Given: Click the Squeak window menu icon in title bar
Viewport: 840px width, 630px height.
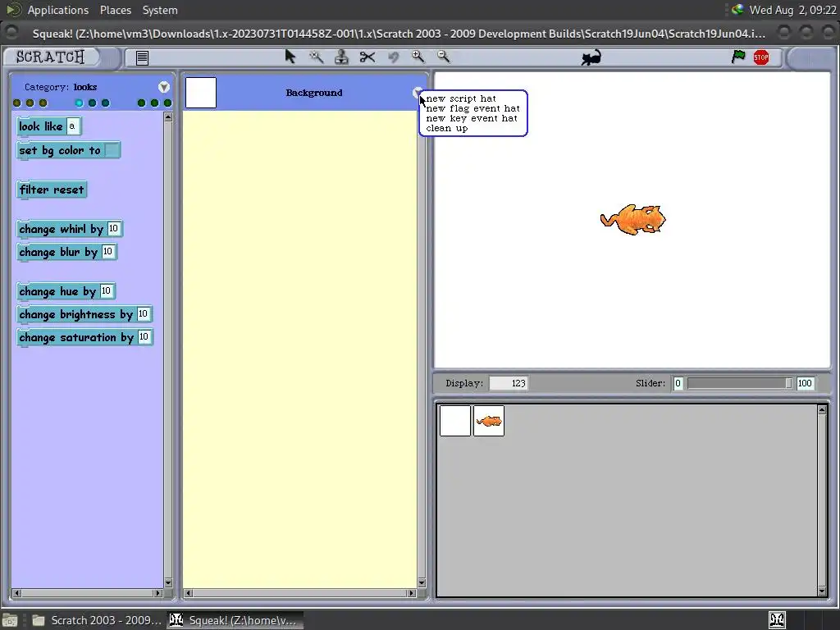Looking at the screenshot, I should [x=11, y=33].
